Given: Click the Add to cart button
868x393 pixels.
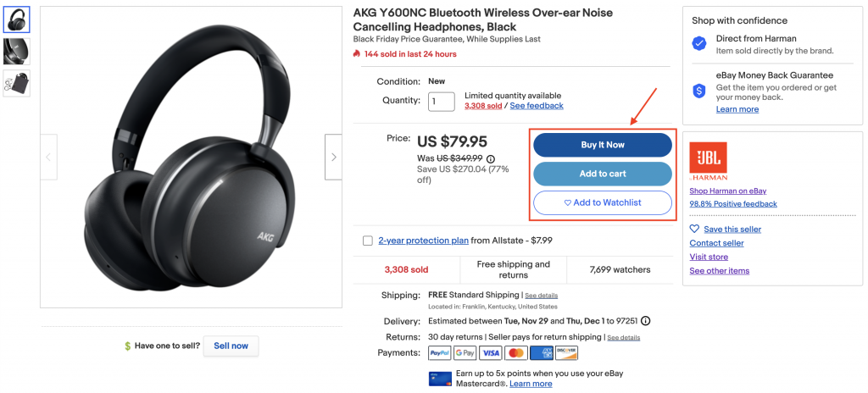Looking at the screenshot, I should click(602, 174).
